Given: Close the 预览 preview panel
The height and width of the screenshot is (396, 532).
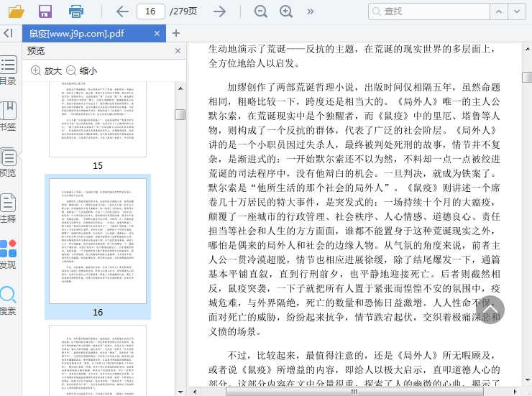Looking at the screenshot, I should (178, 51).
